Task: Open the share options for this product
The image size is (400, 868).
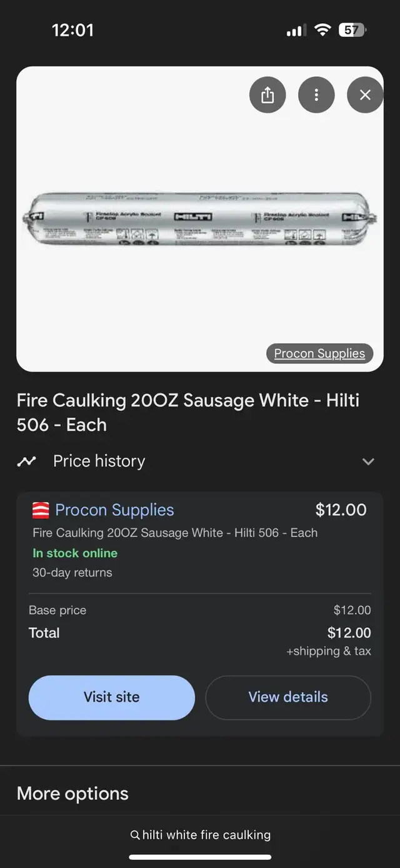Action: click(268, 95)
